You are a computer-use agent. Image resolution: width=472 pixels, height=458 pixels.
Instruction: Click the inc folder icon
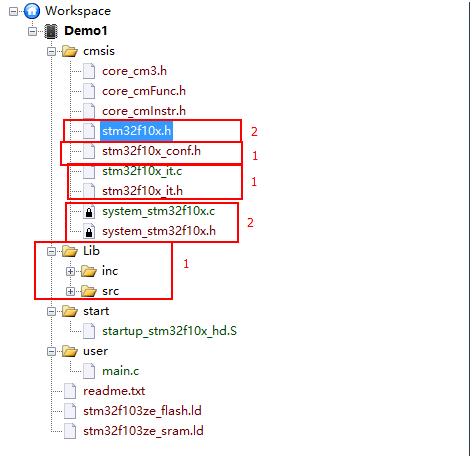tap(89, 271)
